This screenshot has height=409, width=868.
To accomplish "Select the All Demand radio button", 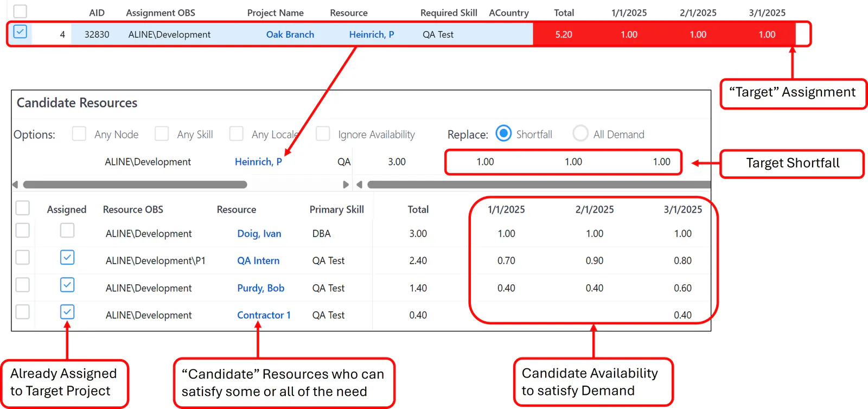I will point(580,133).
